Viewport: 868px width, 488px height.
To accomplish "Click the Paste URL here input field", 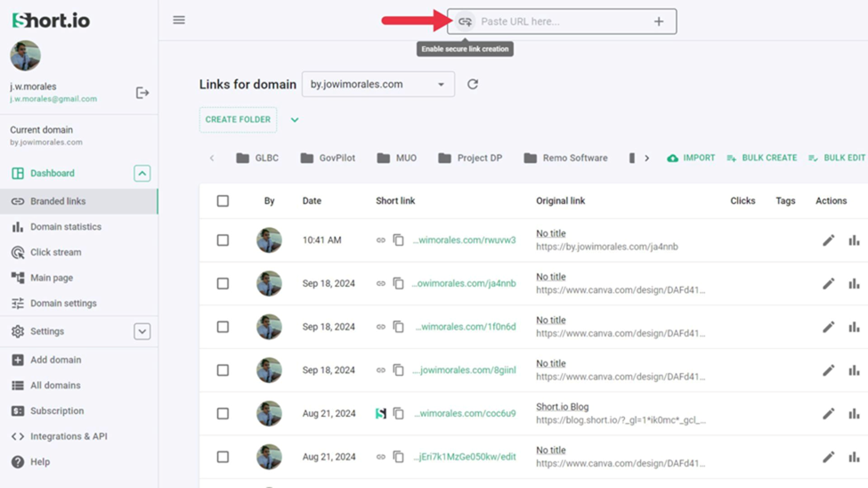I will click(x=562, y=21).
